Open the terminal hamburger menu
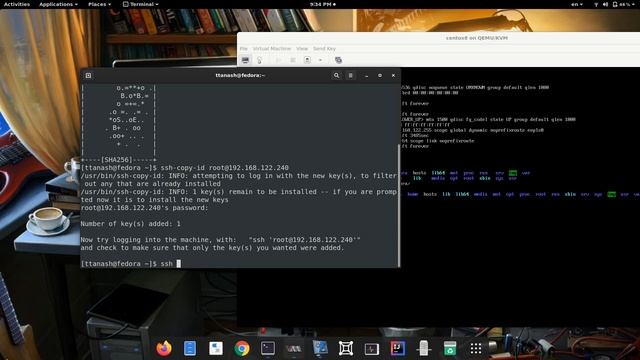This screenshot has width=640, height=360. click(x=351, y=76)
